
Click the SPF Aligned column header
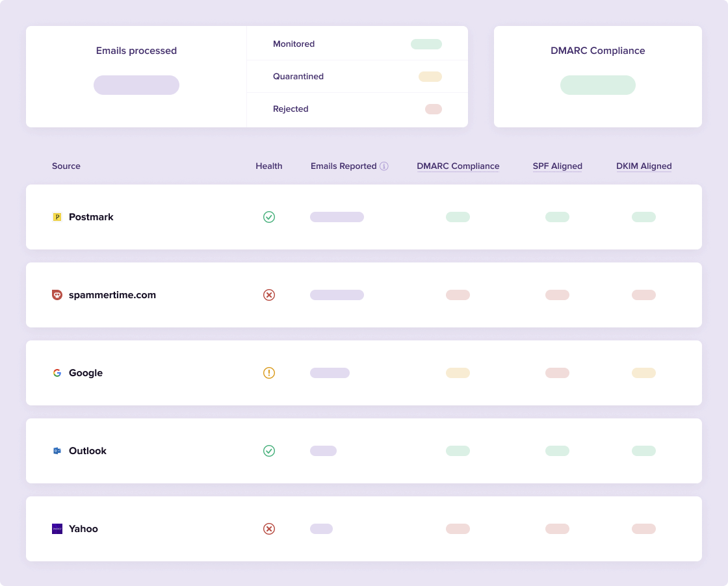[557, 166]
